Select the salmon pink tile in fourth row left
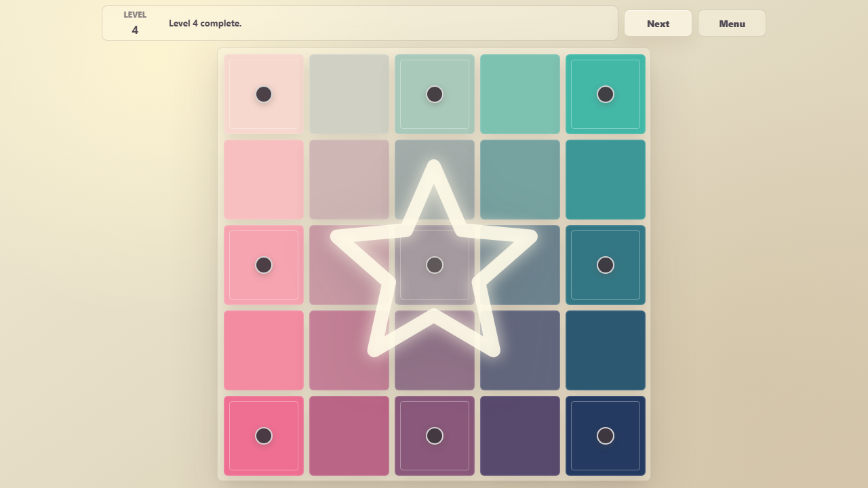 (264, 350)
